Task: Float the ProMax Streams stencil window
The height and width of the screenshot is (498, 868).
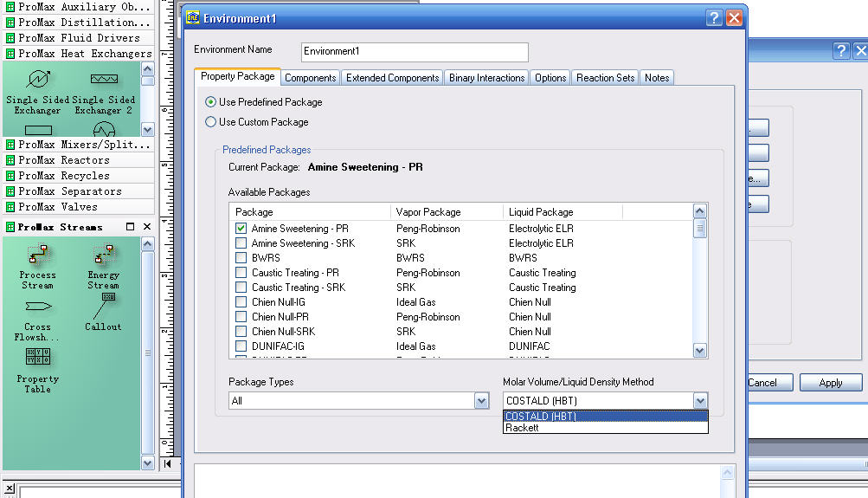Action: tap(130, 227)
